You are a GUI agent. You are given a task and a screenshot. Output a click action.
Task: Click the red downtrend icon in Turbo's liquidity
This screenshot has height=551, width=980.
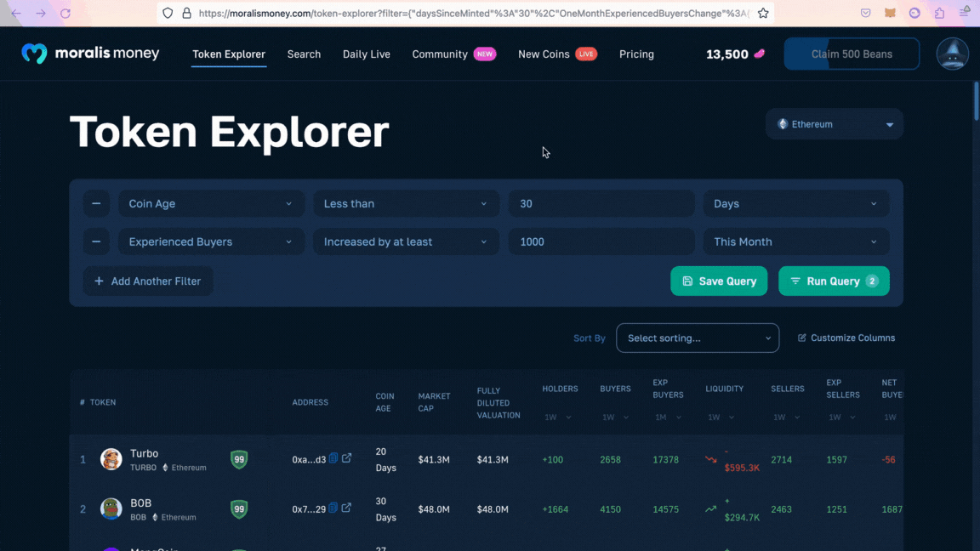(x=710, y=460)
